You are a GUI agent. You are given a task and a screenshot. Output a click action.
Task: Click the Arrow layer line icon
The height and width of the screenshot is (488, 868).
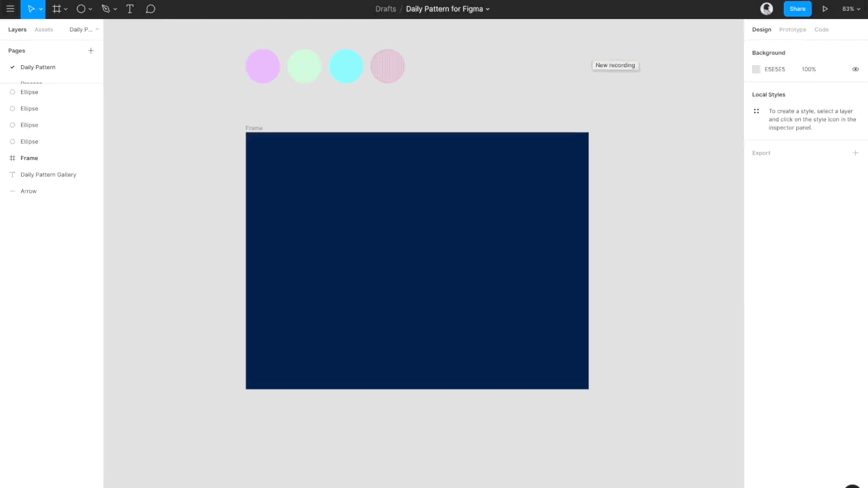tap(12, 191)
